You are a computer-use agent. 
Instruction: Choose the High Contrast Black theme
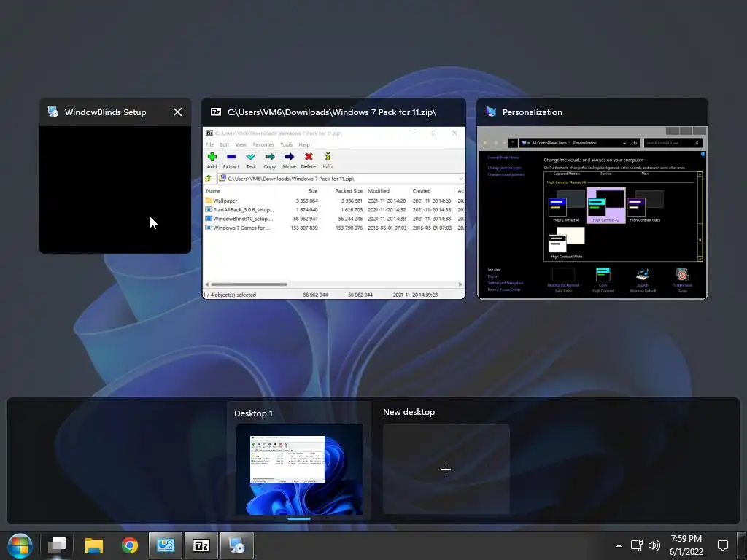coord(645,206)
